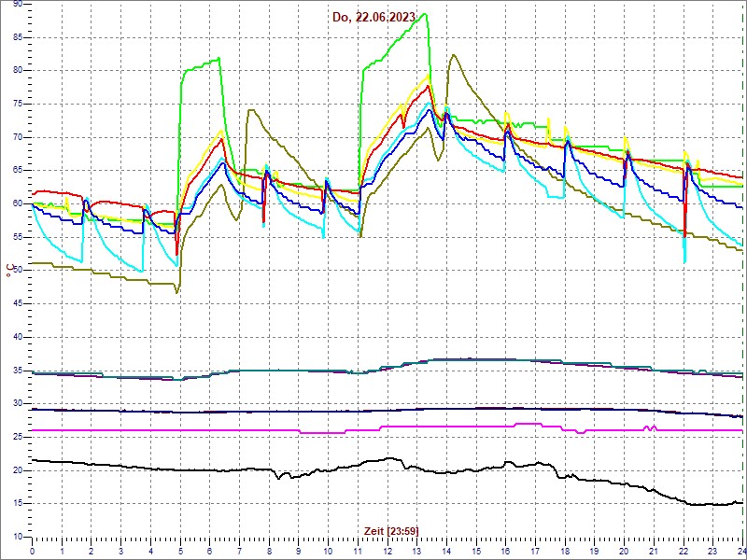
Task: Select hour '14' on the time axis
Action: (446, 551)
